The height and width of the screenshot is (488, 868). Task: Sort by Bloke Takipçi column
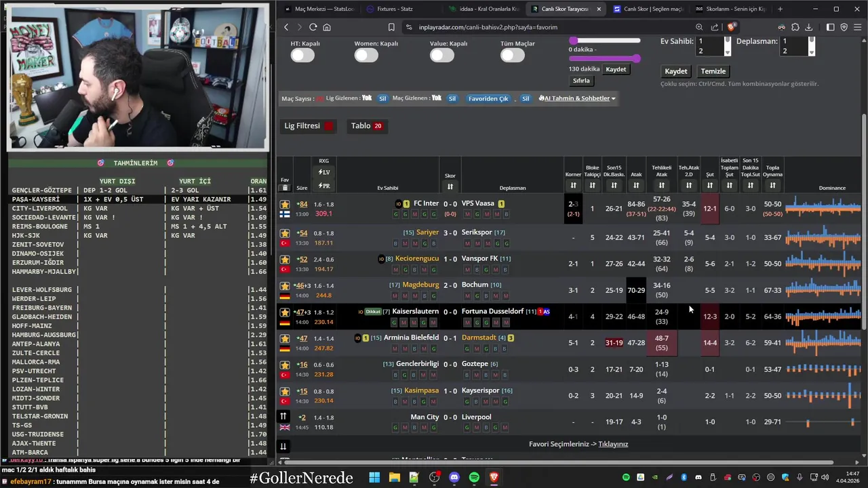click(x=592, y=186)
